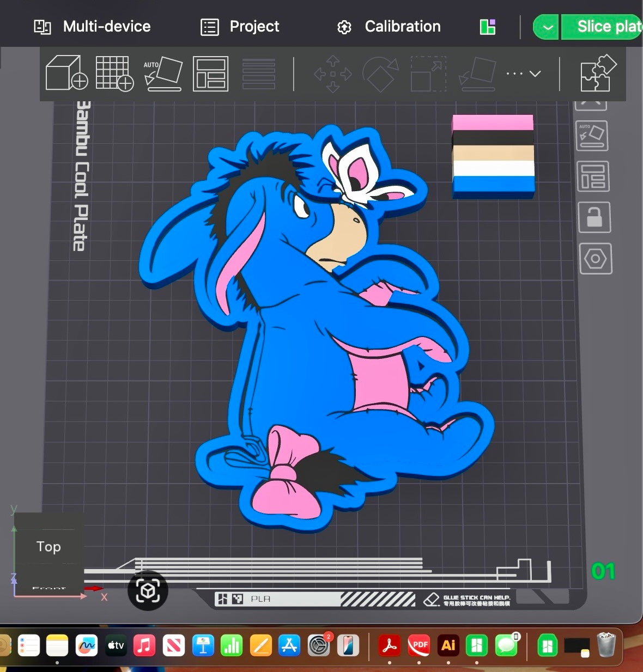The height and width of the screenshot is (672, 643).
Task: Open Apple TV in the Dock
Action: [116, 646]
